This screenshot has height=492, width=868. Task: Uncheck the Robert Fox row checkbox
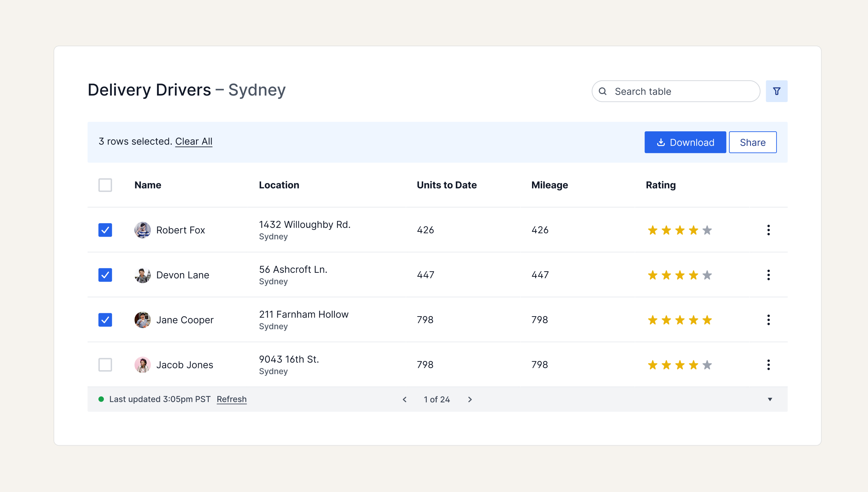[105, 230]
